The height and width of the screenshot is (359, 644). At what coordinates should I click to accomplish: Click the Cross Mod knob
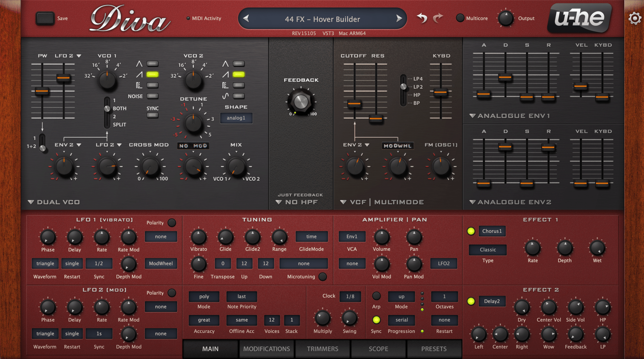[x=150, y=166]
